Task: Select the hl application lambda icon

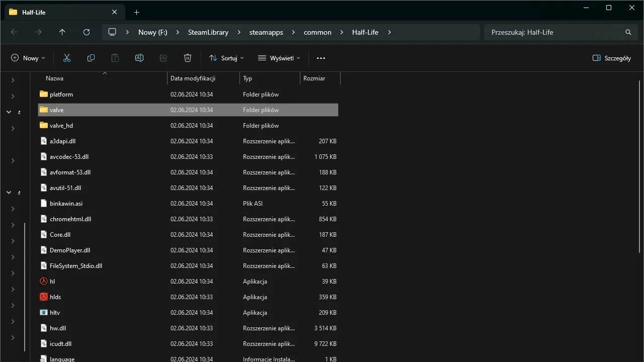Action: [x=44, y=282]
